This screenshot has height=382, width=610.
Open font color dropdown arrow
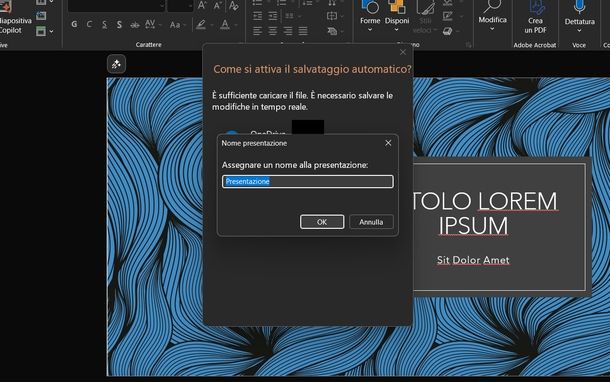click(x=235, y=25)
